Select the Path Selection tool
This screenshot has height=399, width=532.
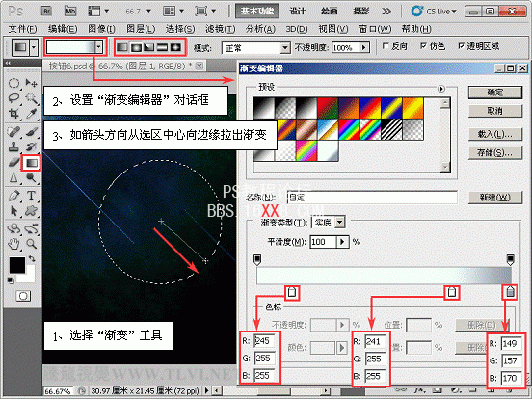[13, 211]
